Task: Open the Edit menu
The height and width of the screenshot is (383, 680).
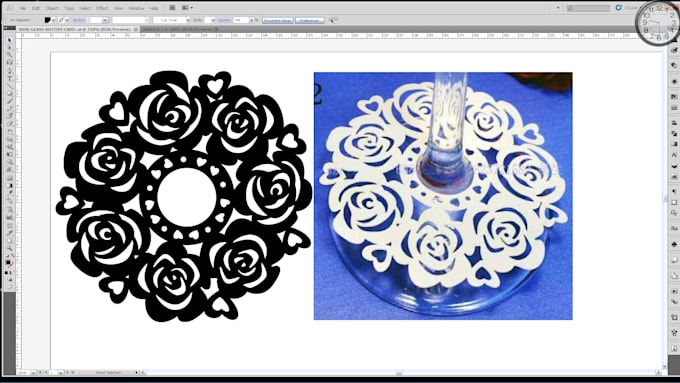Action: point(36,8)
